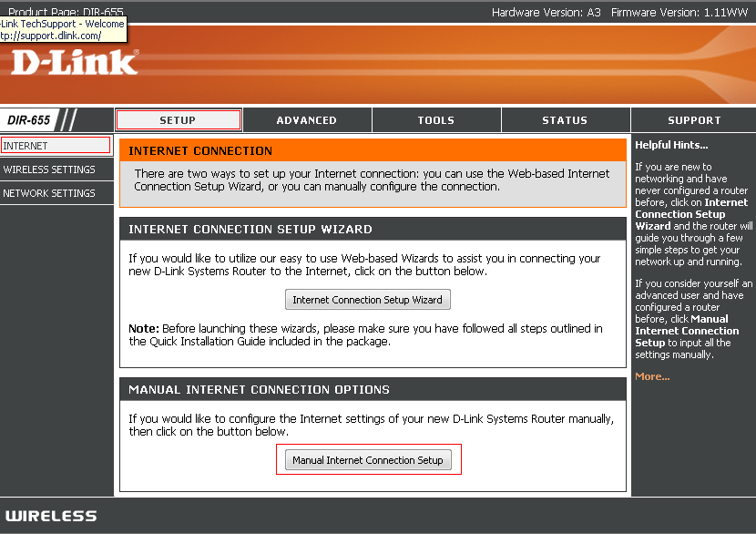Open the SUPPORT tab
The width and height of the screenshot is (756, 534).
[694, 120]
